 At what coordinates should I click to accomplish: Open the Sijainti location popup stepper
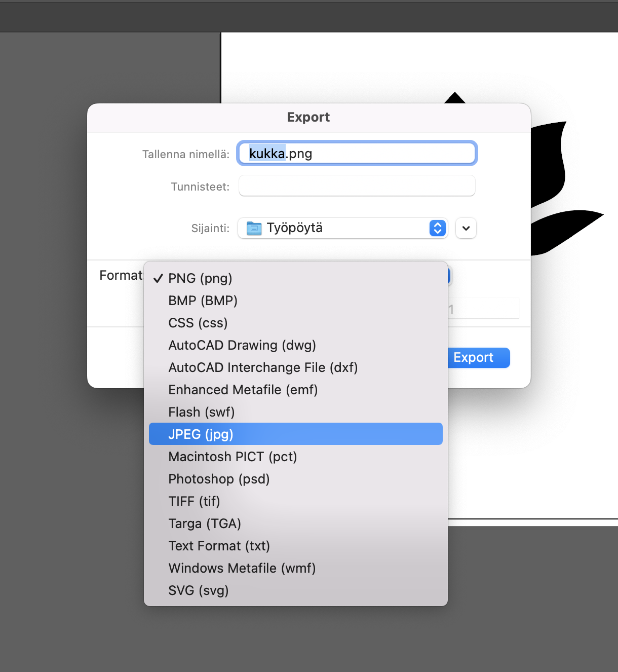click(437, 228)
